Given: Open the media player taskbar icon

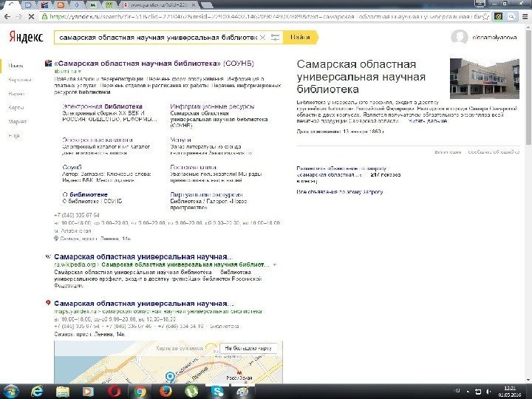Looking at the screenshot, I should tap(88, 392).
